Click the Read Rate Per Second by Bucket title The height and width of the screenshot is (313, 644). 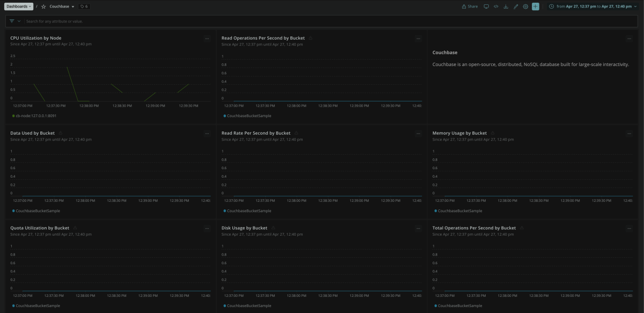tap(256, 133)
